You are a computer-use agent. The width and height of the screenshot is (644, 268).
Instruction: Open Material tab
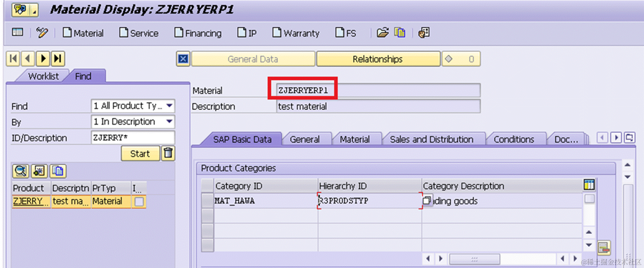[355, 139]
